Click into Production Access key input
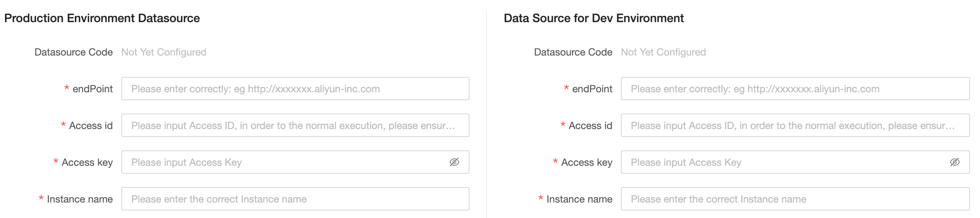 click(x=284, y=162)
